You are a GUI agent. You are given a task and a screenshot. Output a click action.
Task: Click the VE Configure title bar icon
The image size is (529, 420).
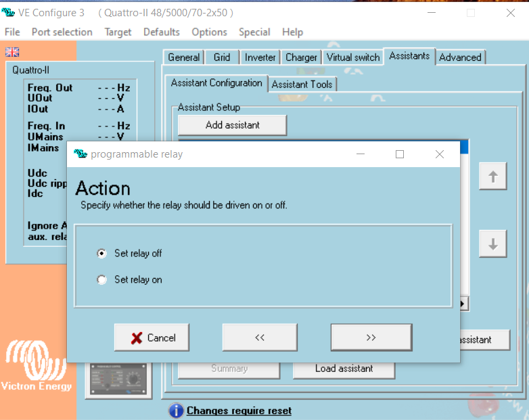click(8, 13)
